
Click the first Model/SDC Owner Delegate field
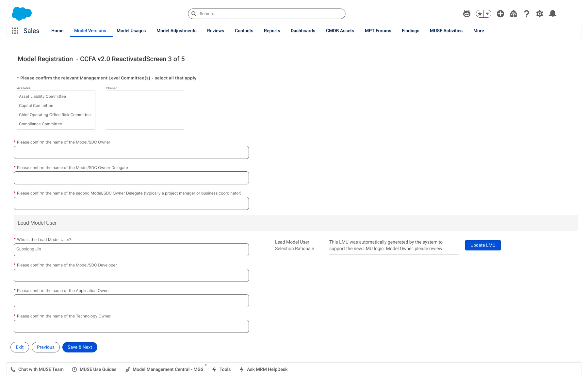[x=131, y=178]
